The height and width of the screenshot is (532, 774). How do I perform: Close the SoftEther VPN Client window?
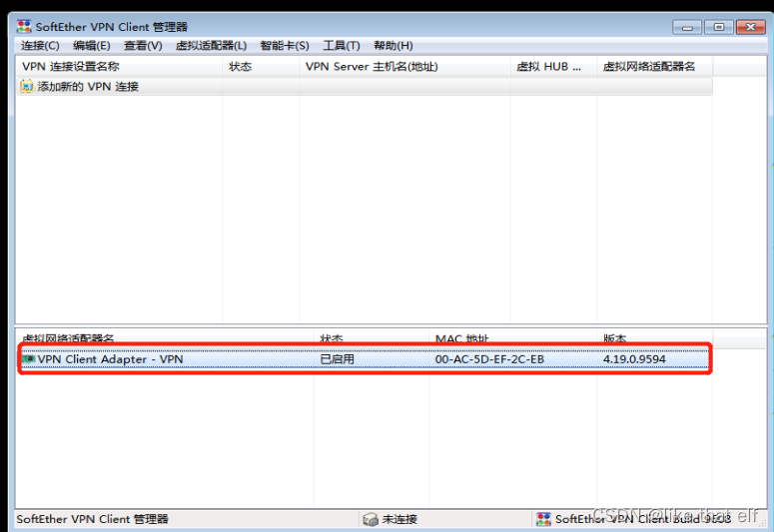pos(751,27)
